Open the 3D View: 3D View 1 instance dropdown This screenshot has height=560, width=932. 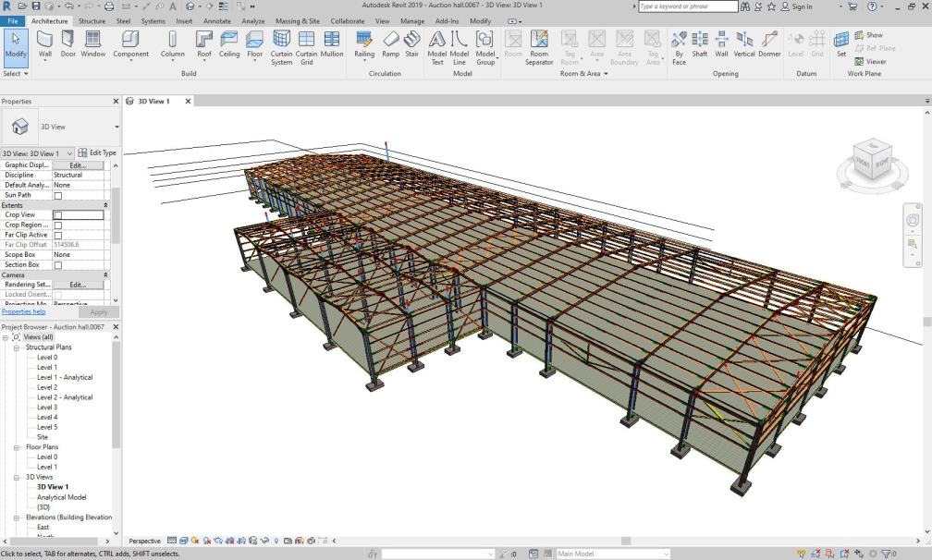pos(69,153)
